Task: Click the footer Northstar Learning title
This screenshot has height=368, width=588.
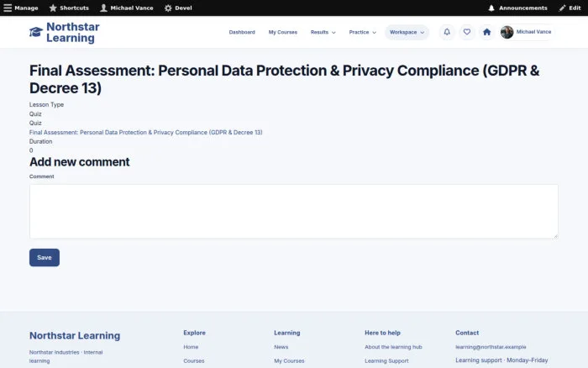Action: point(75,335)
